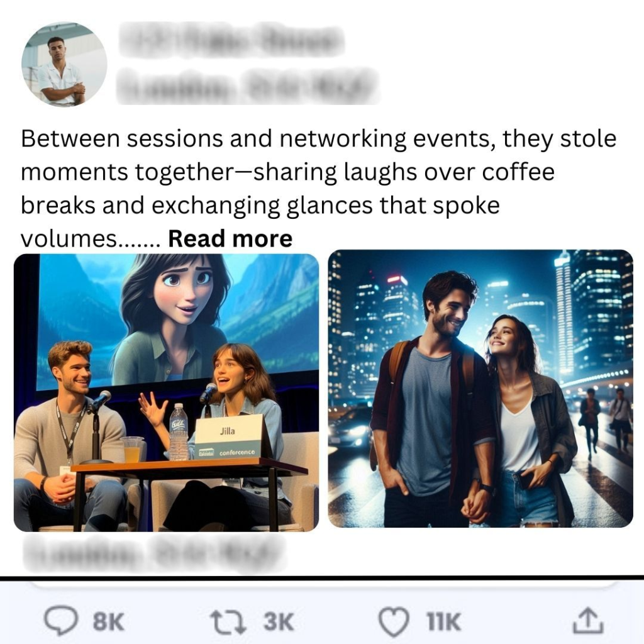Open the night city couple image
Image resolution: width=644 pixels, height=644 pixels.
[x=480, y=389]
